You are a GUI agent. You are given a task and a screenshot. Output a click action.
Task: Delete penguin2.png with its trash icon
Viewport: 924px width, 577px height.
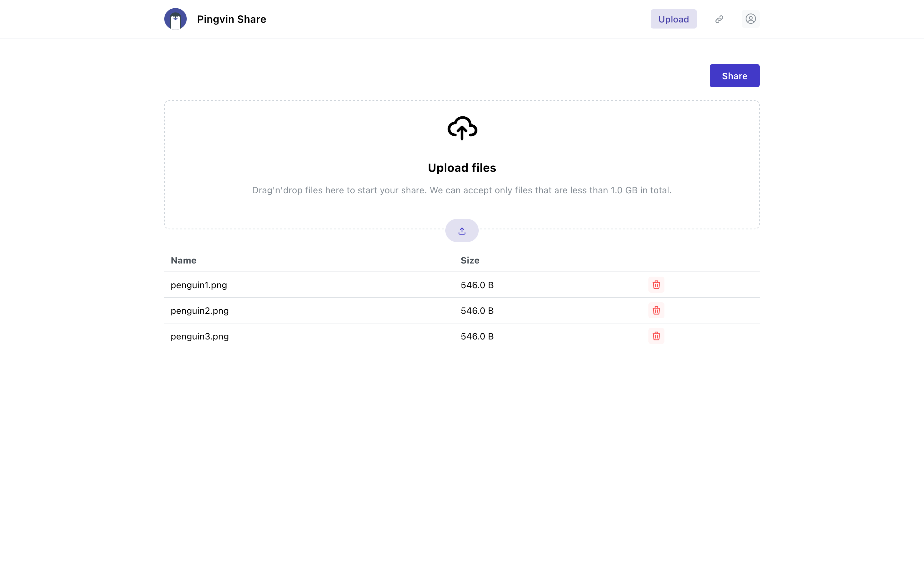point(656,310)
